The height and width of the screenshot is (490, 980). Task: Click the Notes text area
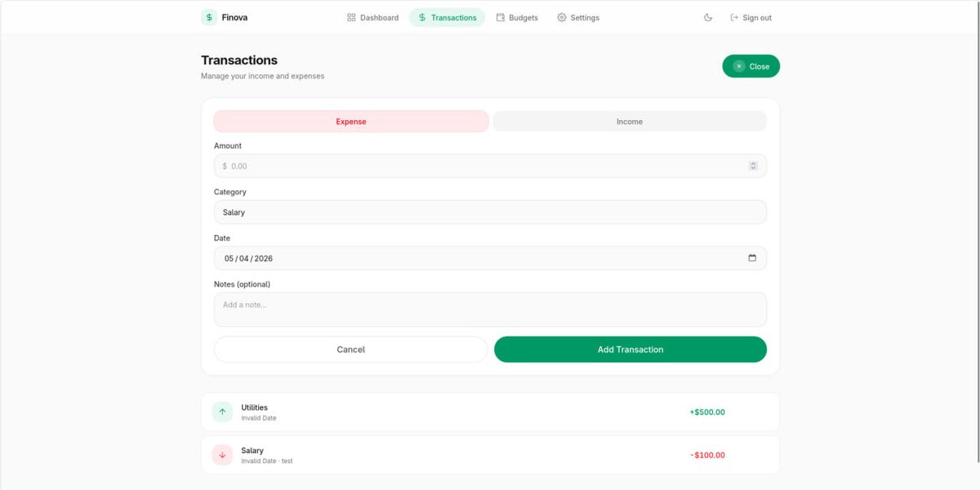490,310
